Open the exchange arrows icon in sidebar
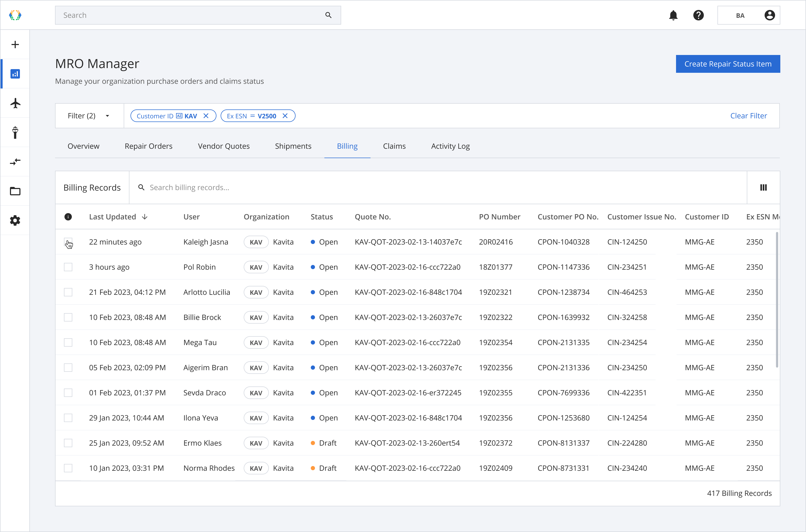Viewport: 806px width, 532px height. tap(15, 162)
